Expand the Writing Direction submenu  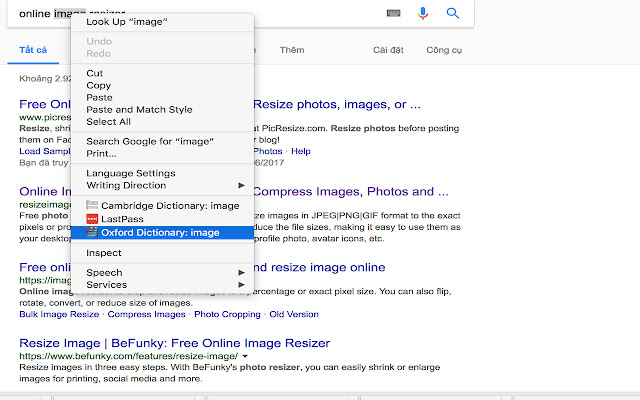coord(240,185)
